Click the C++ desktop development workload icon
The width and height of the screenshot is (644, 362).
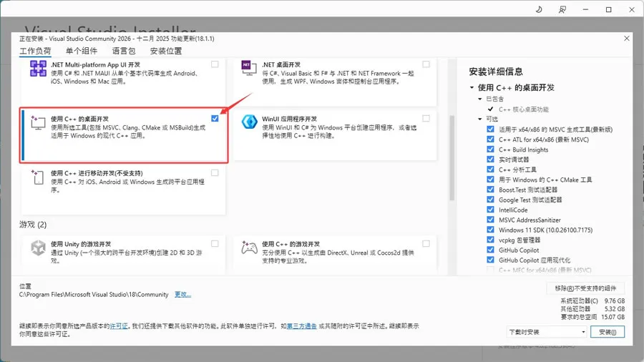[x=38, y=122]
